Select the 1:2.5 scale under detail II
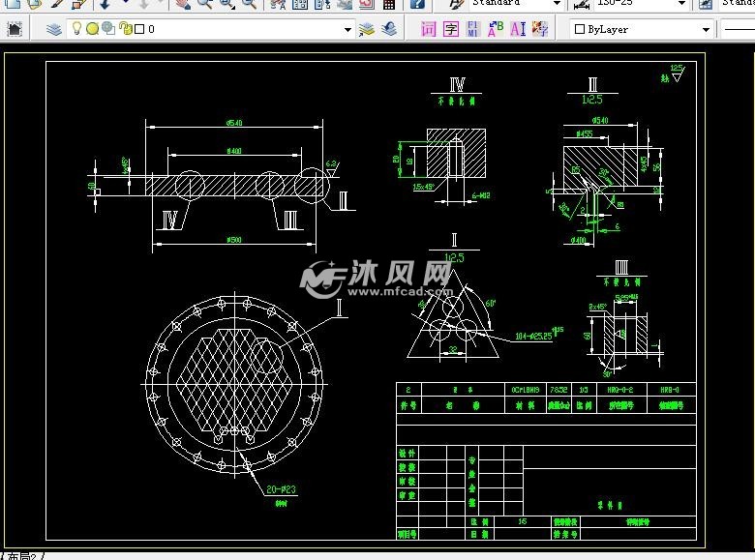The width and height of the screenshot is (755, 560). [592, 100]
